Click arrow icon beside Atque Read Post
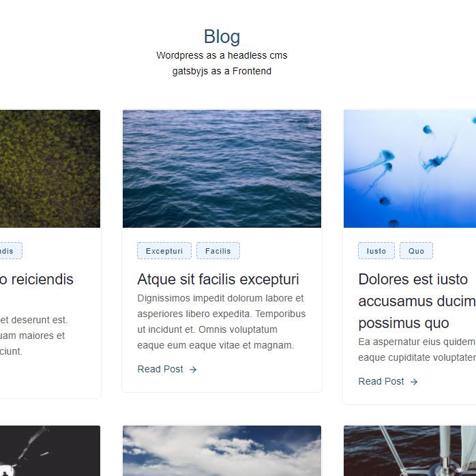Viewport: 476px width, 476px height. (193, 370)
